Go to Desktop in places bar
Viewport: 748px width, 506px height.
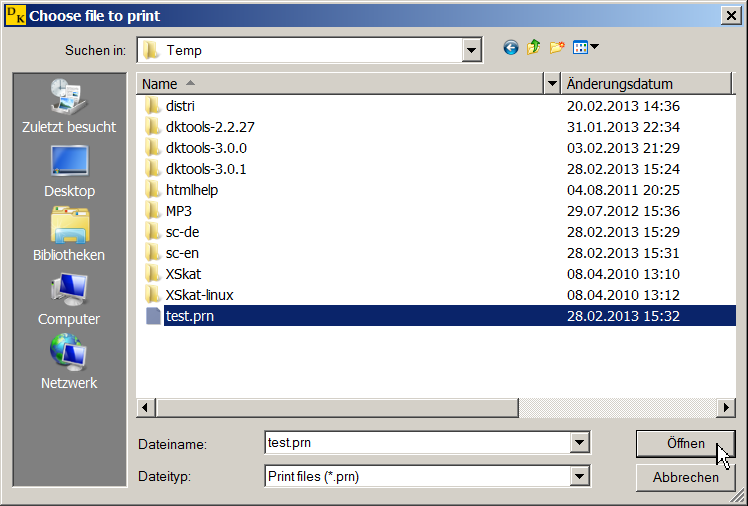[x=69, y=171]
